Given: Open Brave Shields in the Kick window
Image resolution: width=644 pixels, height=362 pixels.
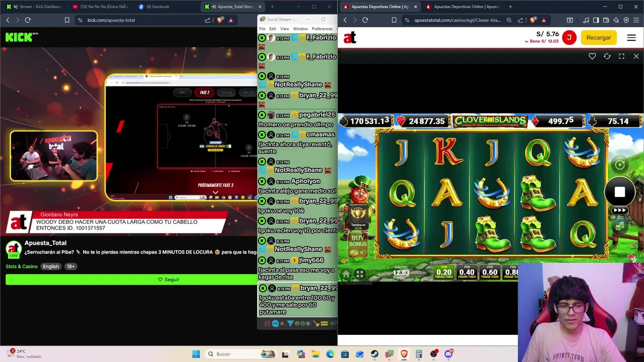Looking at the screenshot, I should pyautogui.click(x=220, y=20).
